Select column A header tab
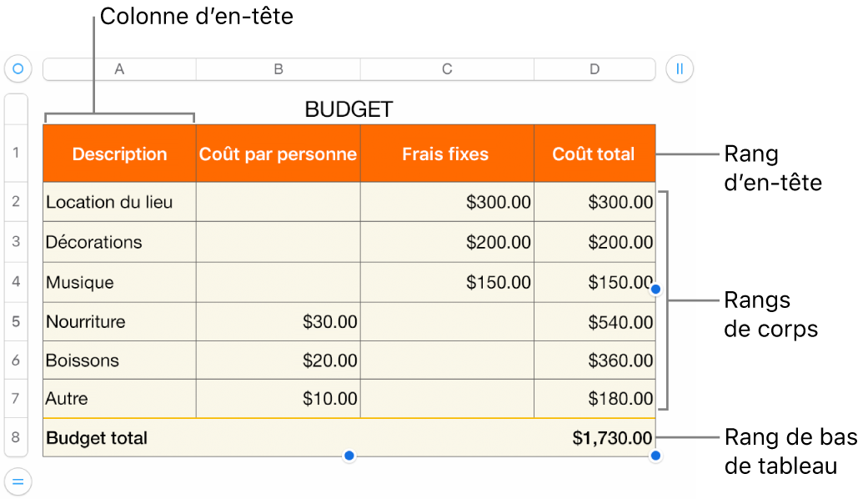 [x=119, y=69]
